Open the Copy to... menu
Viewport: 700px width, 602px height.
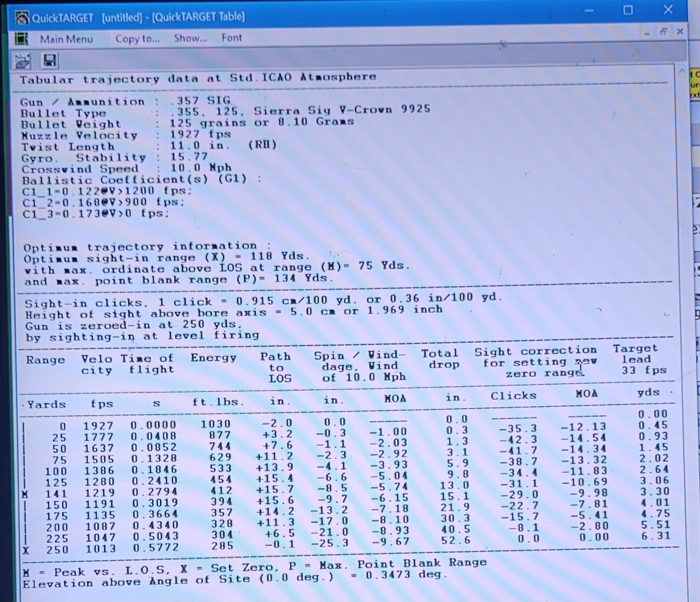tap(137, 39)
